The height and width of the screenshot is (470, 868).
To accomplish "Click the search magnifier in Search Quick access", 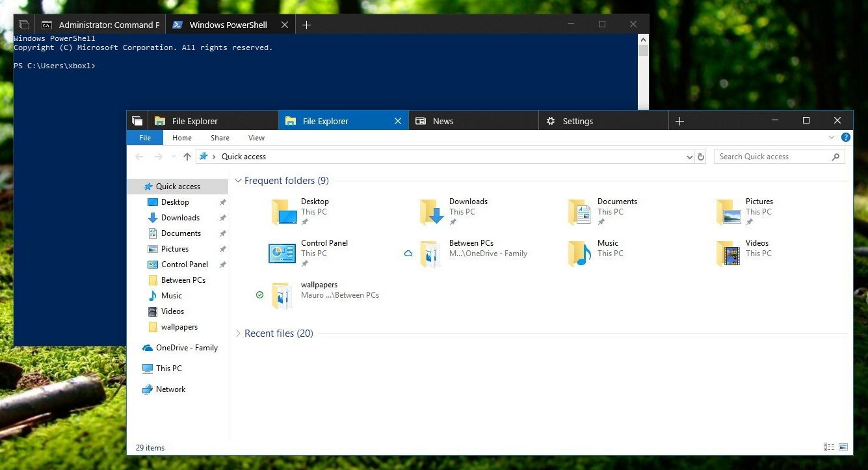I will [x=836, y=157].
